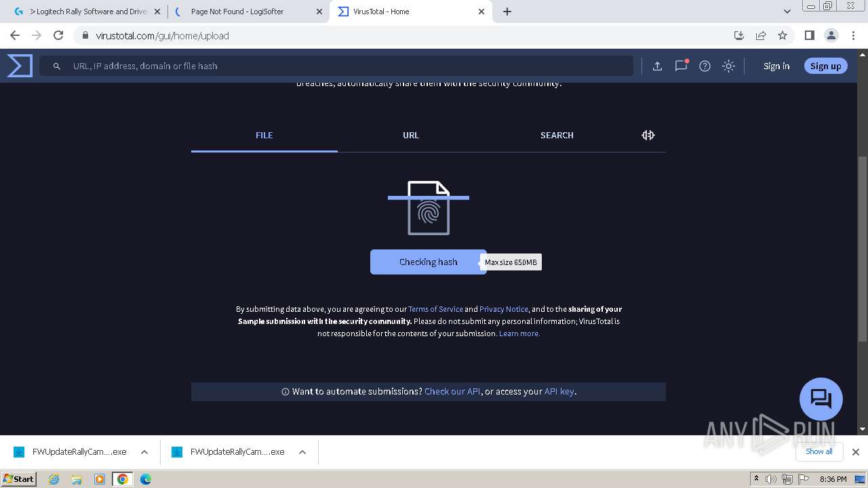Click the Sign up button
Screen dimensions: 868x488
[825, 66]
